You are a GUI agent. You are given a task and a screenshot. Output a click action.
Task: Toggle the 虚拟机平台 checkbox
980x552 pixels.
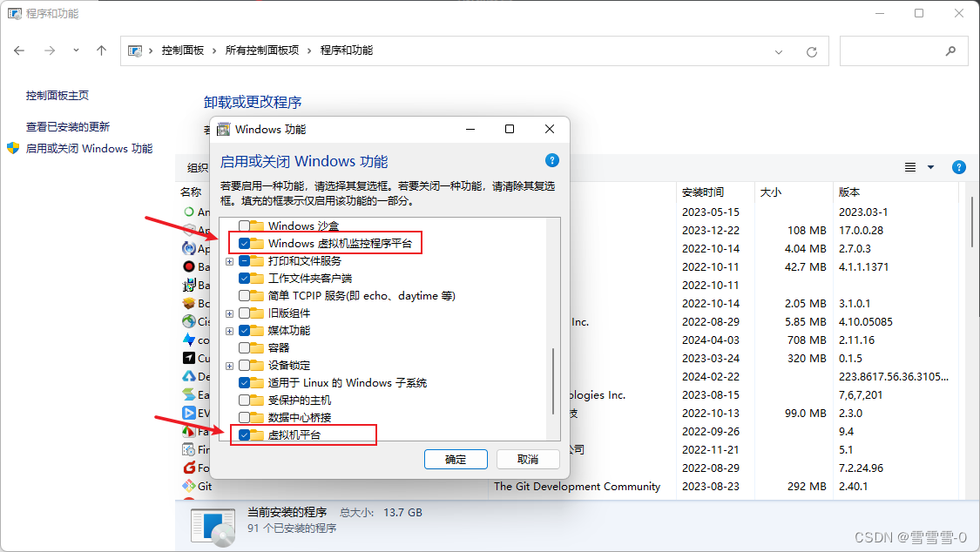click(245, 434)
